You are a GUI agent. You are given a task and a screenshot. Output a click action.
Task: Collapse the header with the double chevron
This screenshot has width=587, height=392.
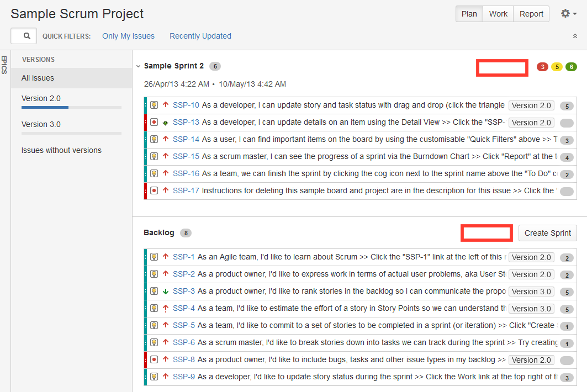pyautogui.click(x=575, y=36)
